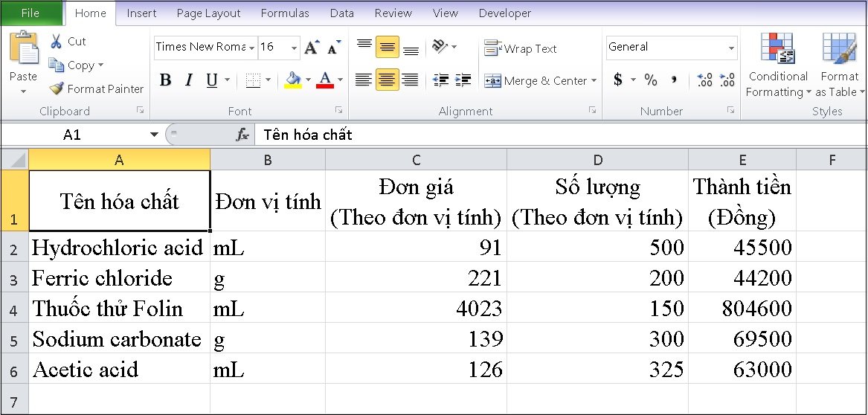Align text right
Viewport: 868px width, 415px height.
tap(410, 80)
